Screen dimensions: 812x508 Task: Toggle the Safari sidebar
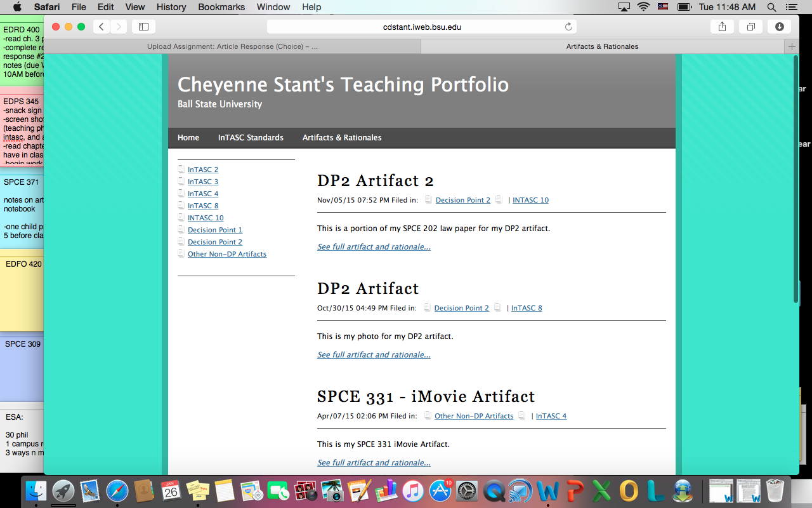click(x=143, y=27)
